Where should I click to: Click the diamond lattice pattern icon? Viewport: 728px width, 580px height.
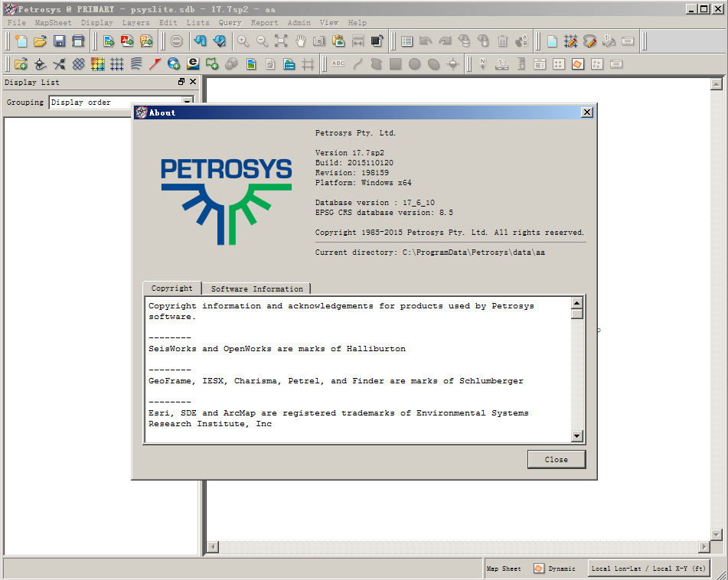pos(78,64)
